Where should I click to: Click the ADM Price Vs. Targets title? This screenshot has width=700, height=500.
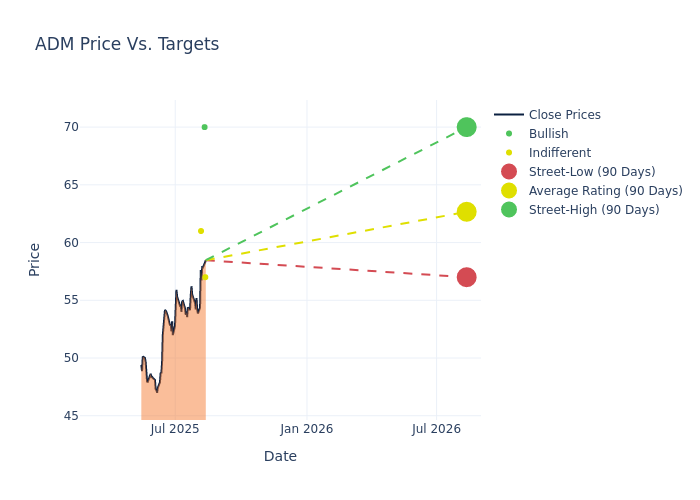[127, 45]
